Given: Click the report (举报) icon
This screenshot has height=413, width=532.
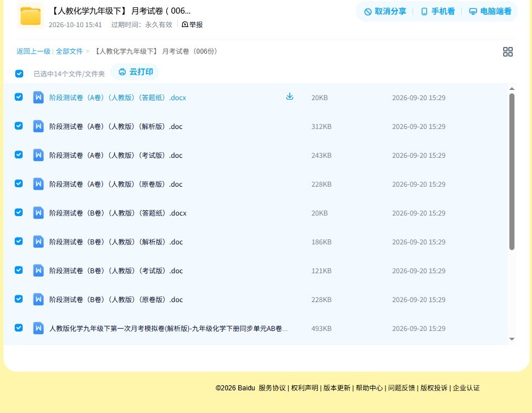Looking at the screenshot, I should pyautogui.click(x=185, y=24).
